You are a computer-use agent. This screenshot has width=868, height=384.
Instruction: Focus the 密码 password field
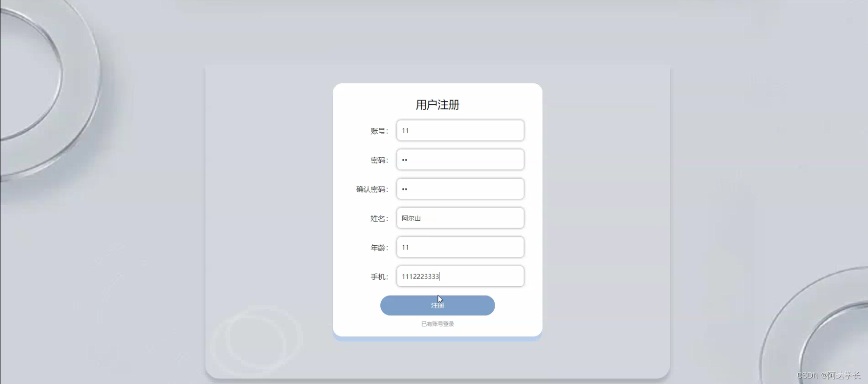click(460, 160)
